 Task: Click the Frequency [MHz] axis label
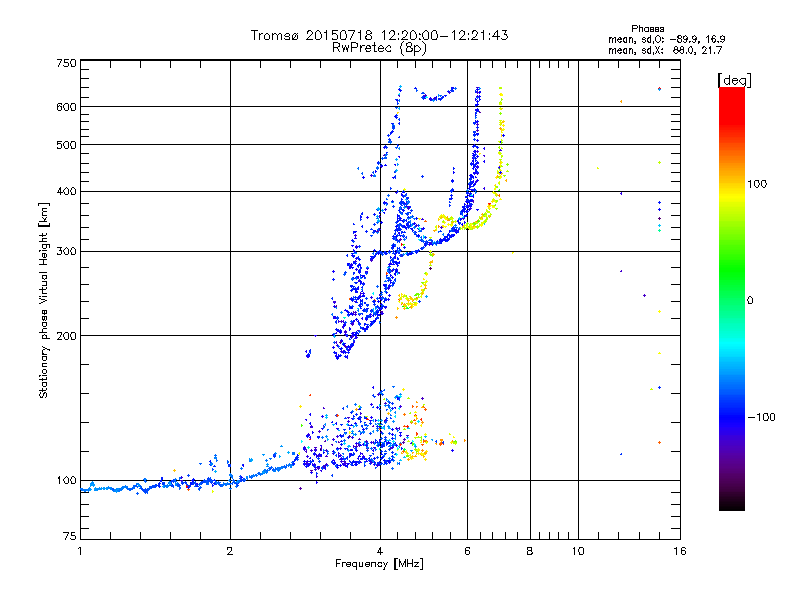[379, 564]
